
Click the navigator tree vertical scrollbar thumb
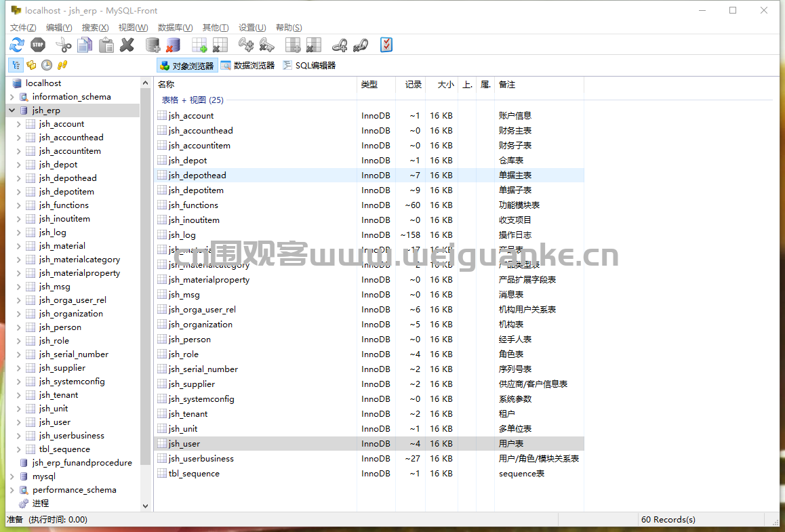145,277
